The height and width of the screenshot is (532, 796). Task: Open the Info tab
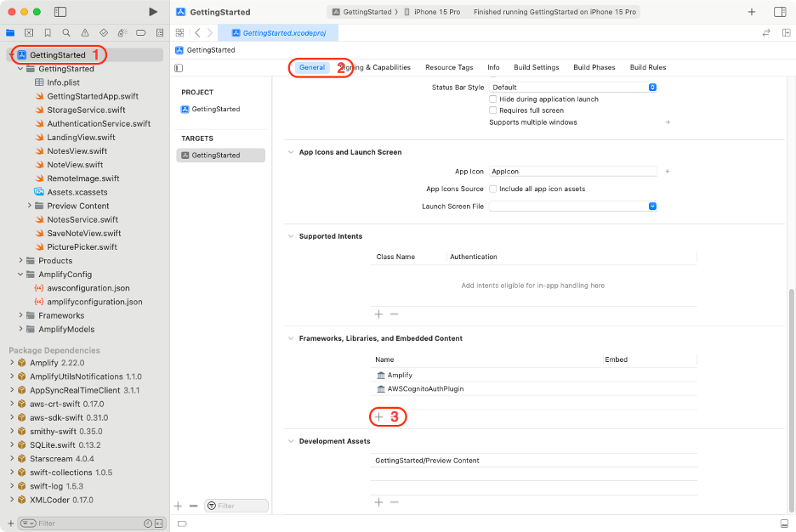493,67
